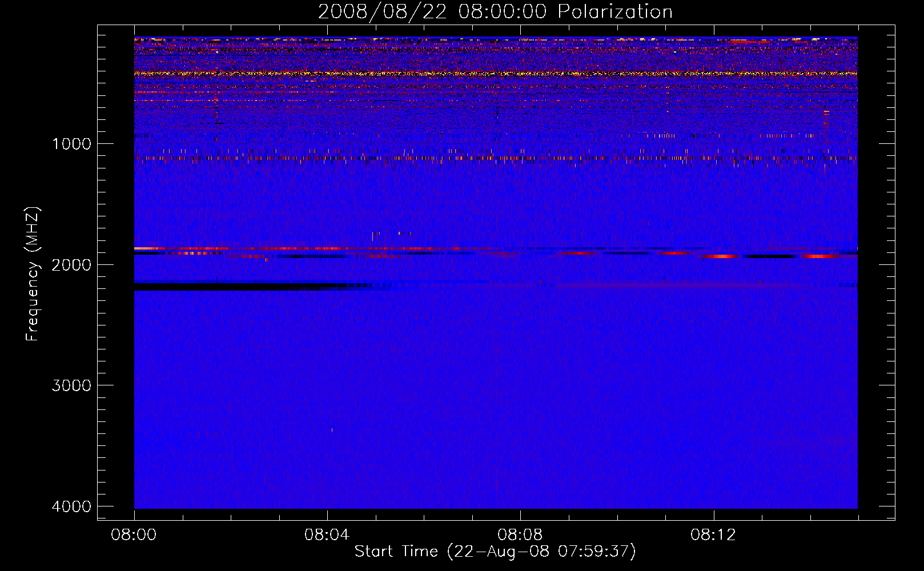Click the 08:04 time tick label
924x571 pixels.
pyautogui.click(x=327, y=535)
